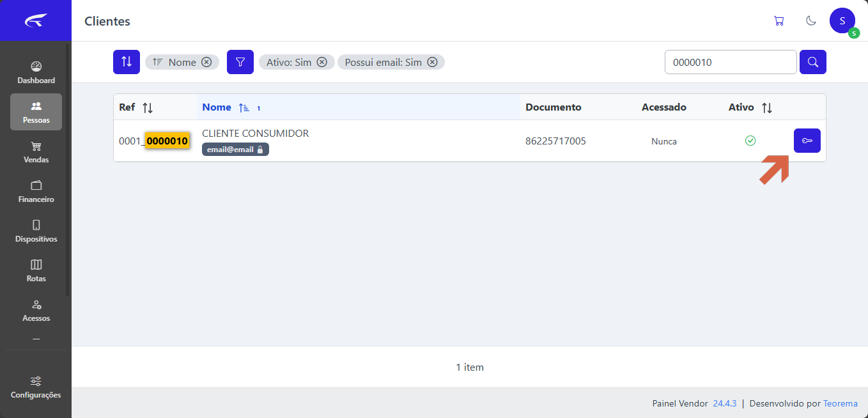Open the Dashboard section
868x418 pixels.
pyautogui.click(x=36, y=73)
